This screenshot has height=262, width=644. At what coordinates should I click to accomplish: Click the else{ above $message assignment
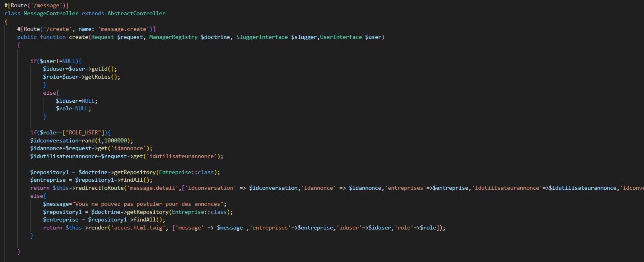coord(38,196)
